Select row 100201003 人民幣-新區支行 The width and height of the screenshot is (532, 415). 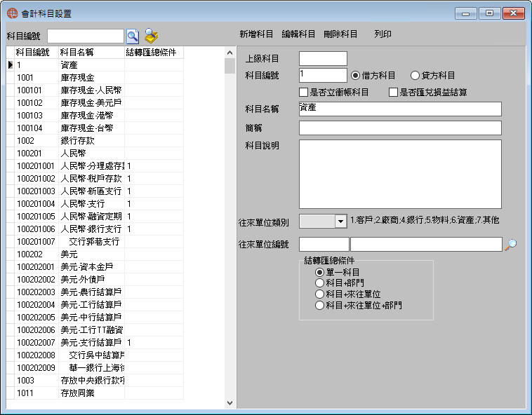pos(95,191)
